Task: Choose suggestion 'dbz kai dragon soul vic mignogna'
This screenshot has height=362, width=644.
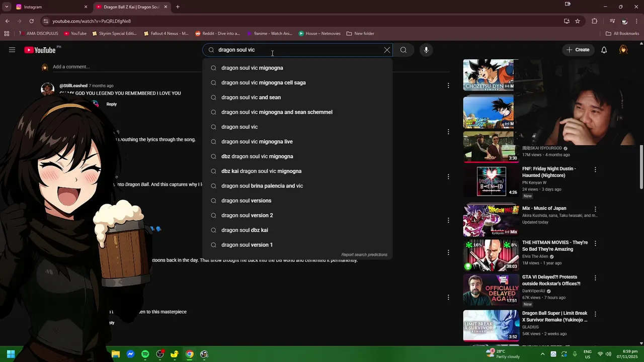Action: click(x=297, y=171)
